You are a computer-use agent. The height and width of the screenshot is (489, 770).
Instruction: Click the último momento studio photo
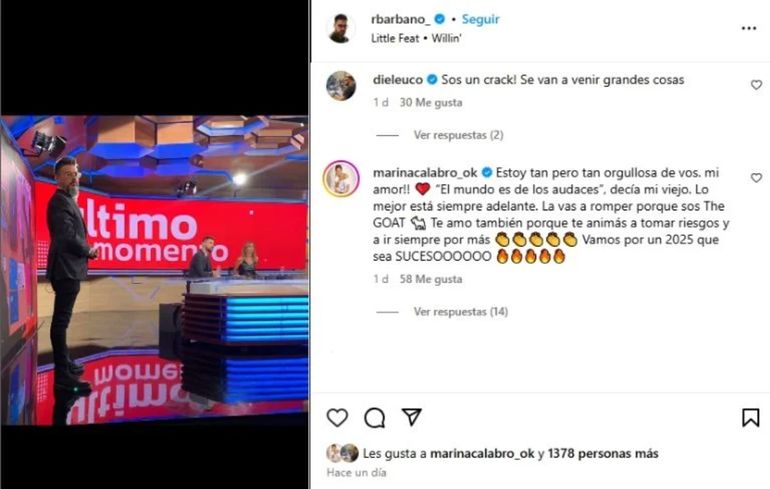click(155, 270)
